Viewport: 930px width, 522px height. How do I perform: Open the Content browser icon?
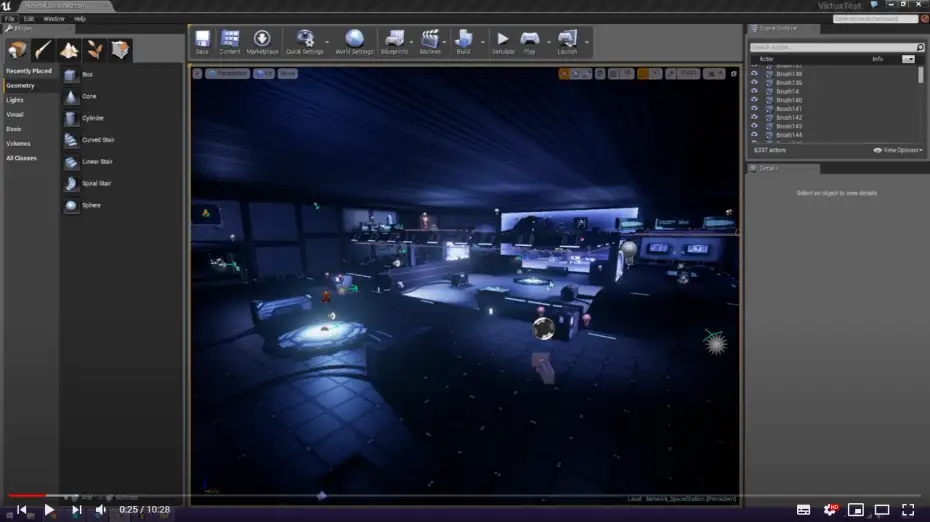coord(230,42)
